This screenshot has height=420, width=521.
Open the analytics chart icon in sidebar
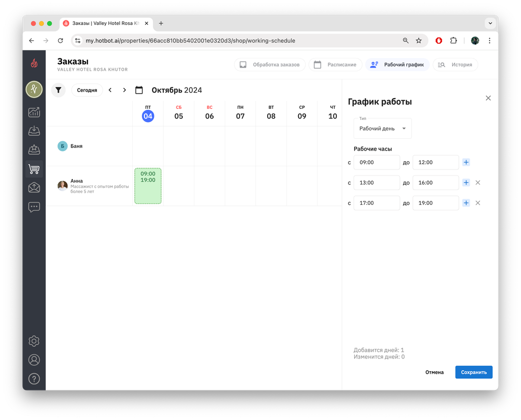[x=34, y=112]
